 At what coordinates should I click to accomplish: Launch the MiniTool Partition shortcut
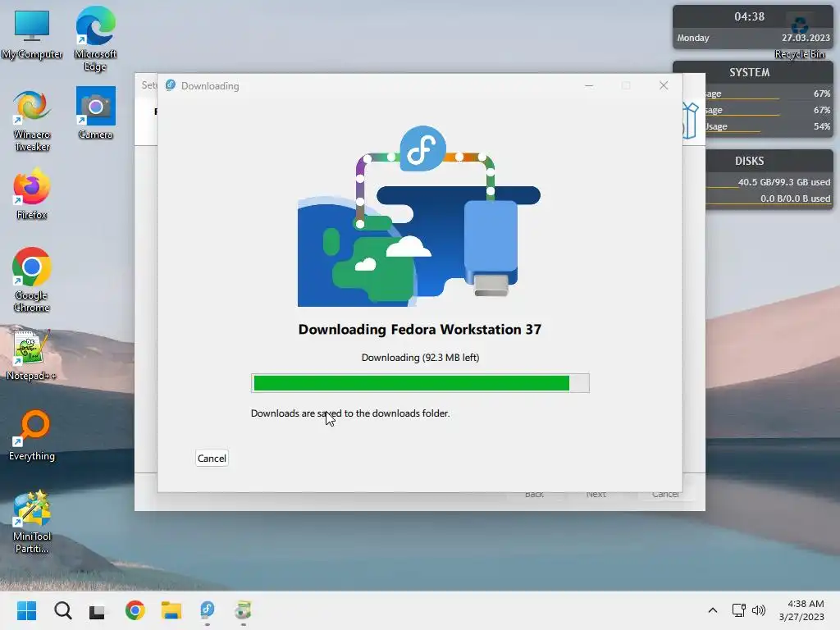pos(32,522)
